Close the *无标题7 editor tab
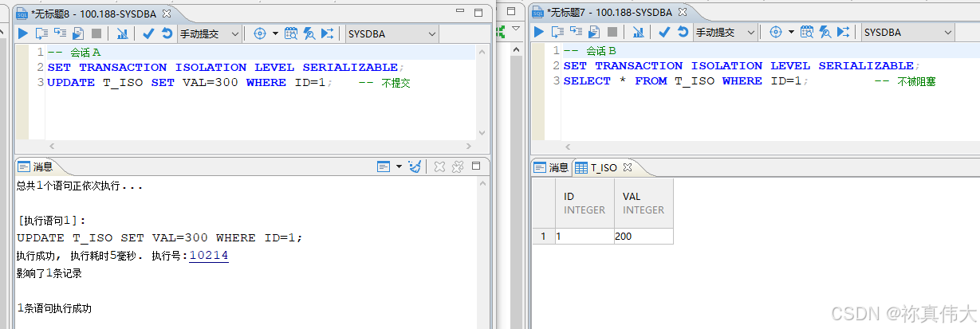 point(682,12)
